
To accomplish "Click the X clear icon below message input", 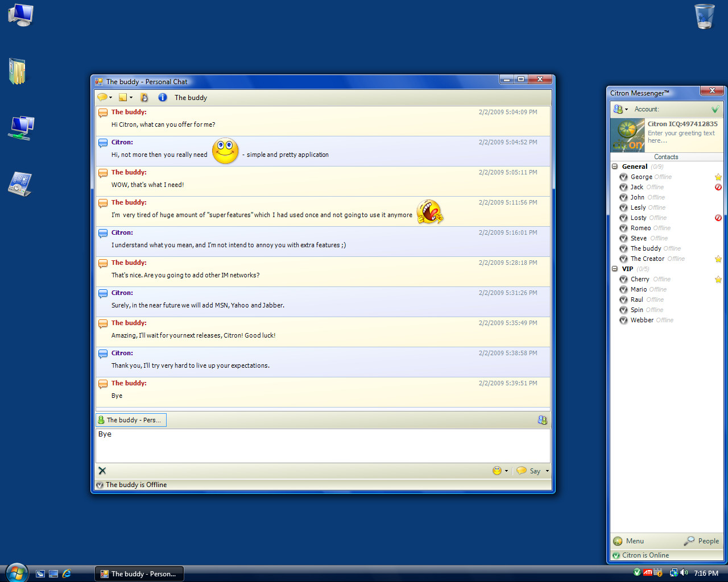I will coord(102,471).
